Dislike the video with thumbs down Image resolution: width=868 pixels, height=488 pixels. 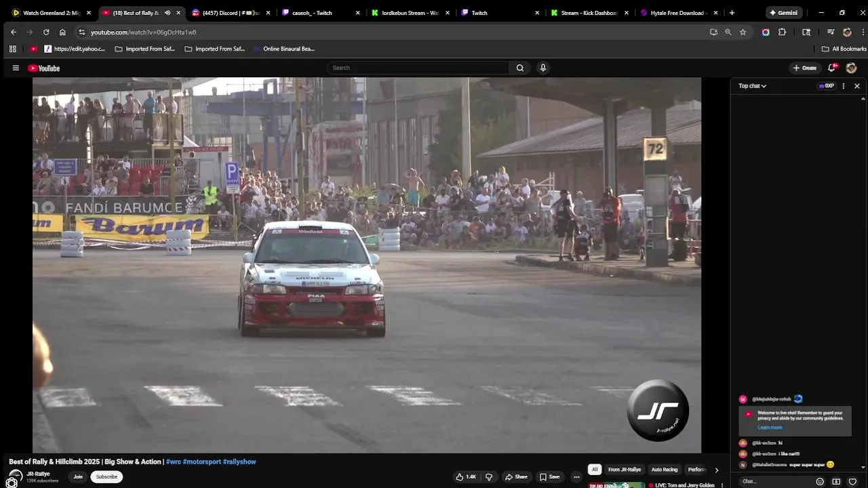tap(489, 476)
